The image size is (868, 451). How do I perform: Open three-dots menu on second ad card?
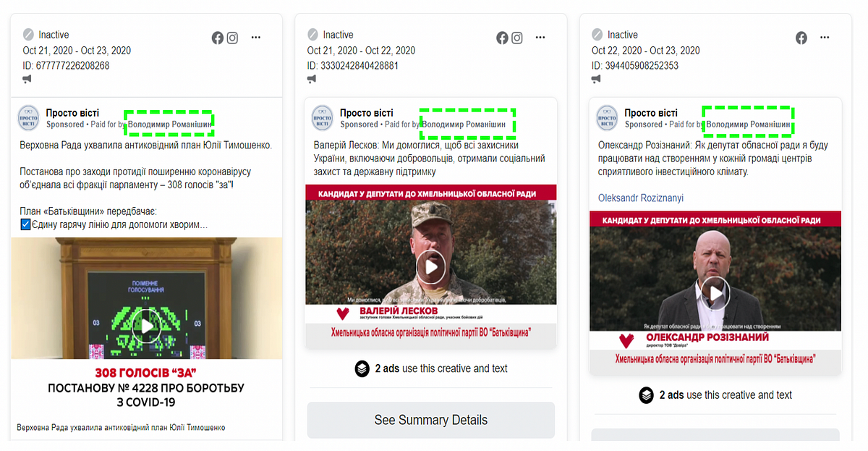coord(541,38)
